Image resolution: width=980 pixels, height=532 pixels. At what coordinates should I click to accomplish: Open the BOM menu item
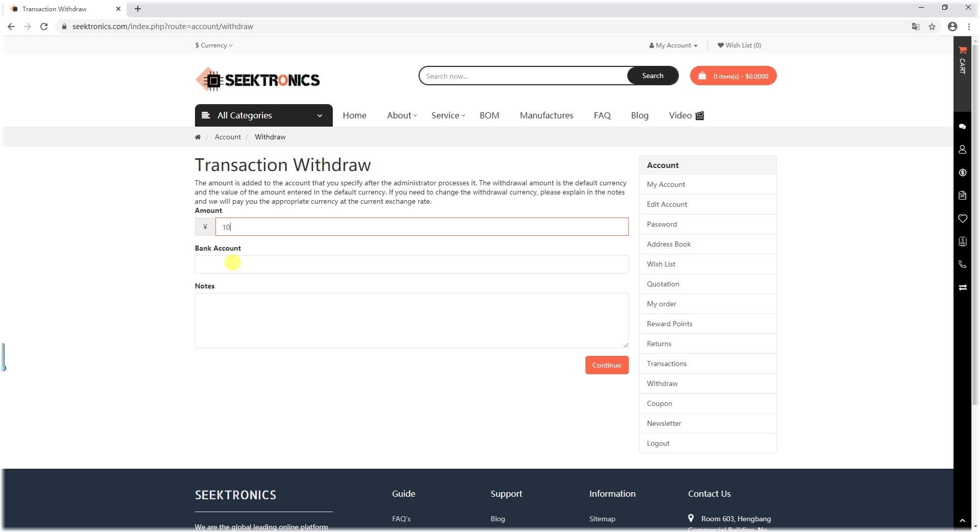click(x=489, y=115)
